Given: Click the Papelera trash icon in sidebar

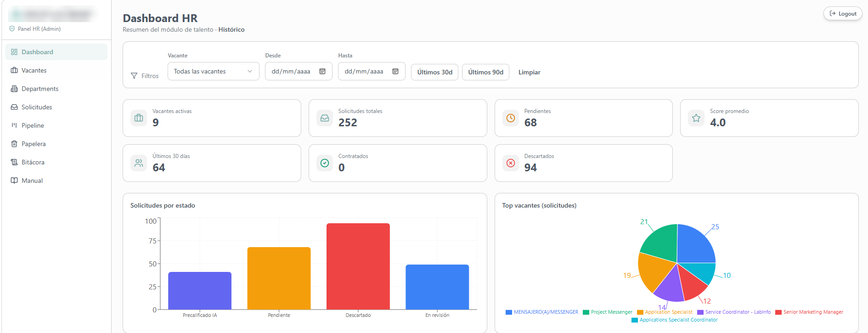Looking at the screenshot, I should pyautogui.click(x=14, y=144).
